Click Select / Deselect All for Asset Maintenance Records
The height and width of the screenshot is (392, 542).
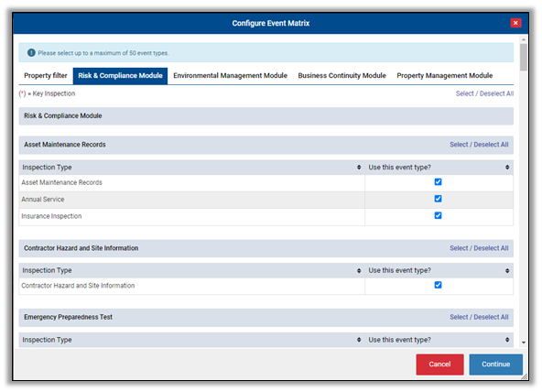coord(479,145)
